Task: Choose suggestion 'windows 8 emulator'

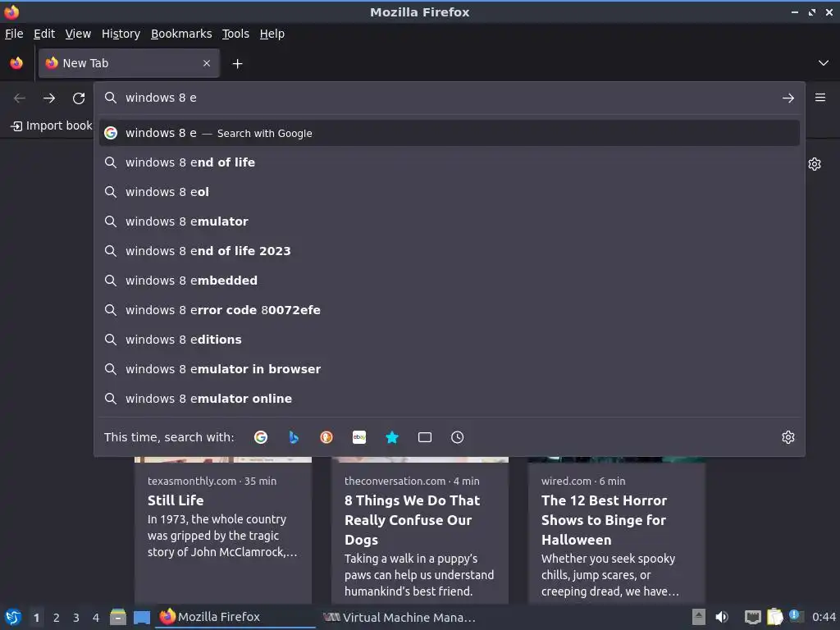Action: [x=449, y=221]
